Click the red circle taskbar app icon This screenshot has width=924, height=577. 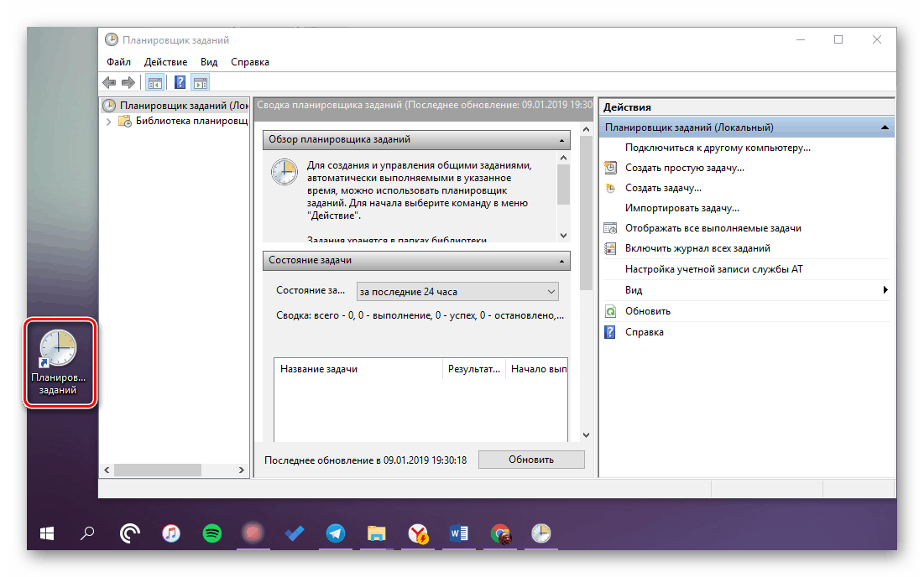pos(253,533)
